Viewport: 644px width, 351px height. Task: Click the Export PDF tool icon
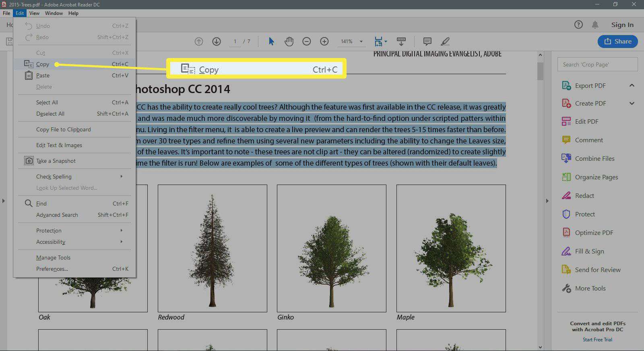566,85
